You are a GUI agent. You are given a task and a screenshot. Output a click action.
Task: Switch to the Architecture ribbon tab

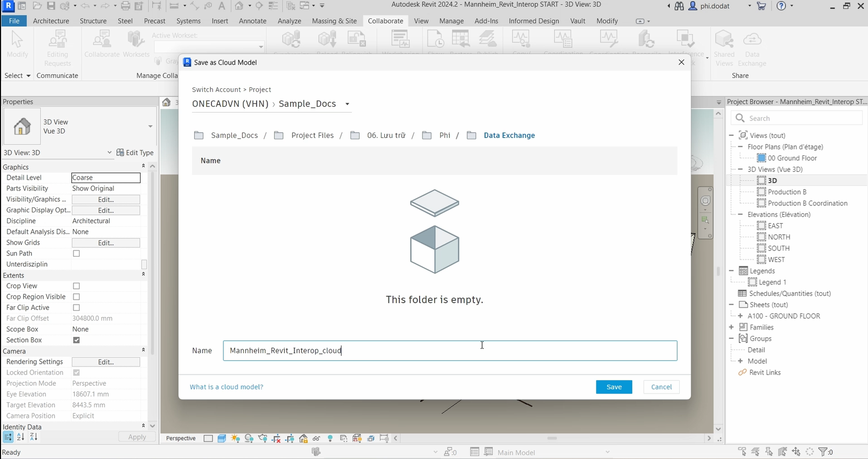(51, 21)
